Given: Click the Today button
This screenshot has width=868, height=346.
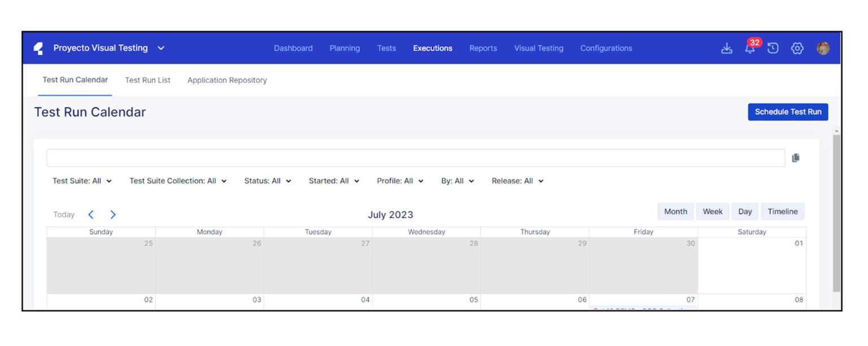Looking at the screenshot, I should point(64,215).
